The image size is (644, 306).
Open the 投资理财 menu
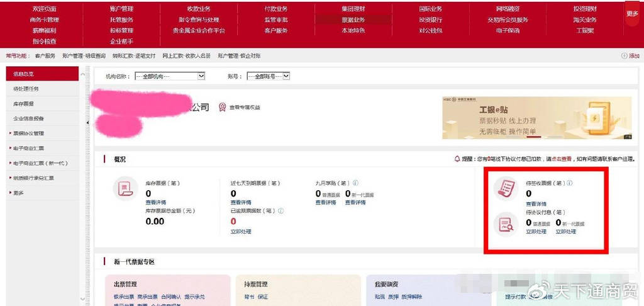(585, 9)
